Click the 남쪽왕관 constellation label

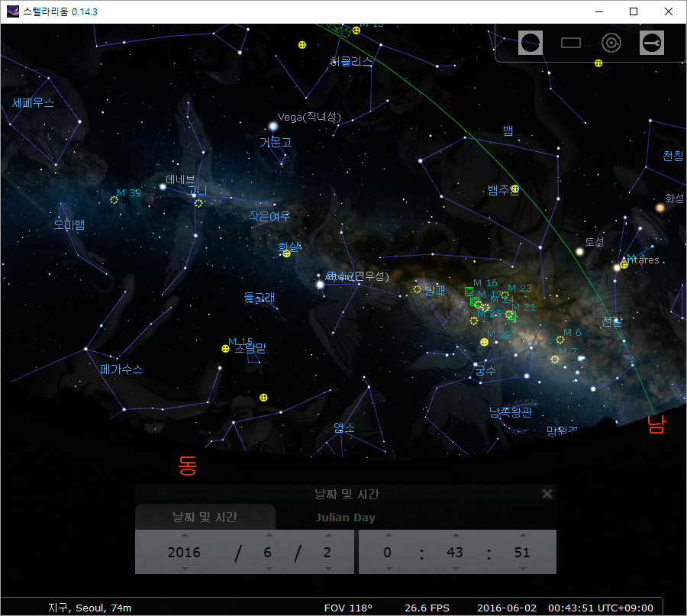(511, 412)
